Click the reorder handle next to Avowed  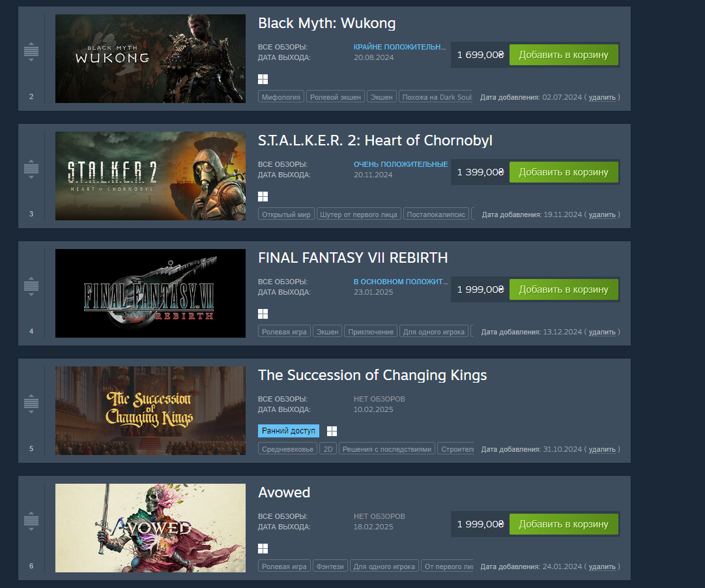(x=31, y=521)
